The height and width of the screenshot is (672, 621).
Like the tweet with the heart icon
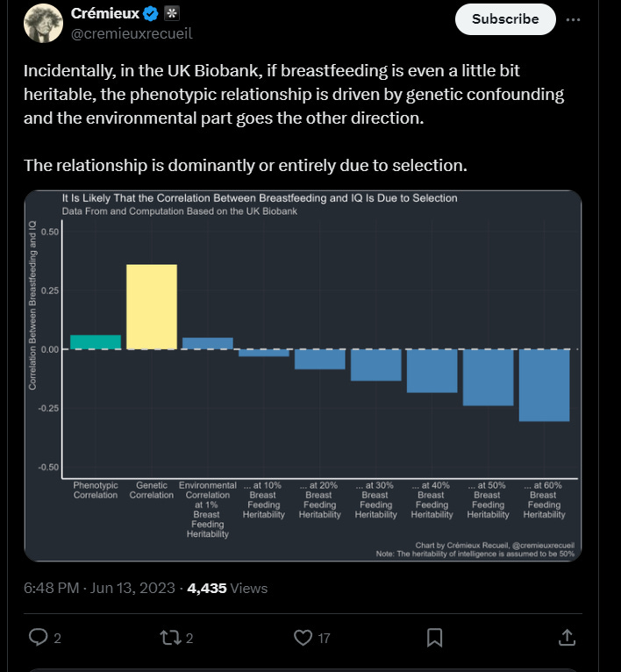pyautogui.click(x=303, y=637)
